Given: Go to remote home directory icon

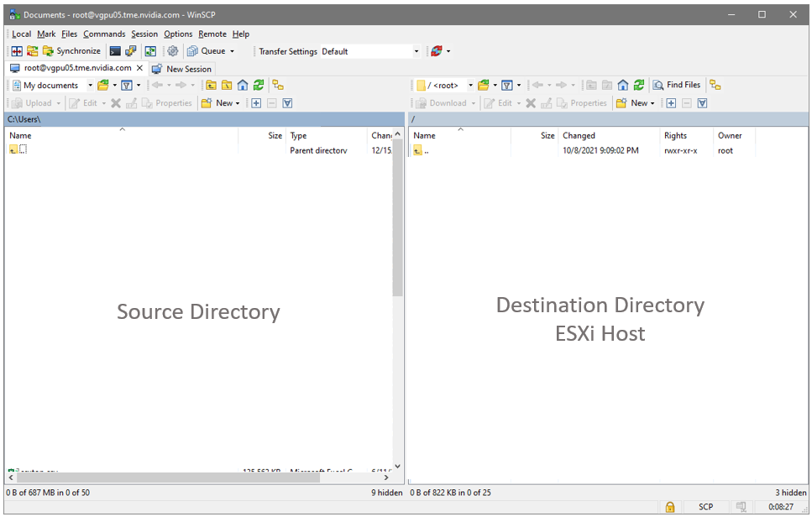Looking at the screenshot, I should coord(623,85).
